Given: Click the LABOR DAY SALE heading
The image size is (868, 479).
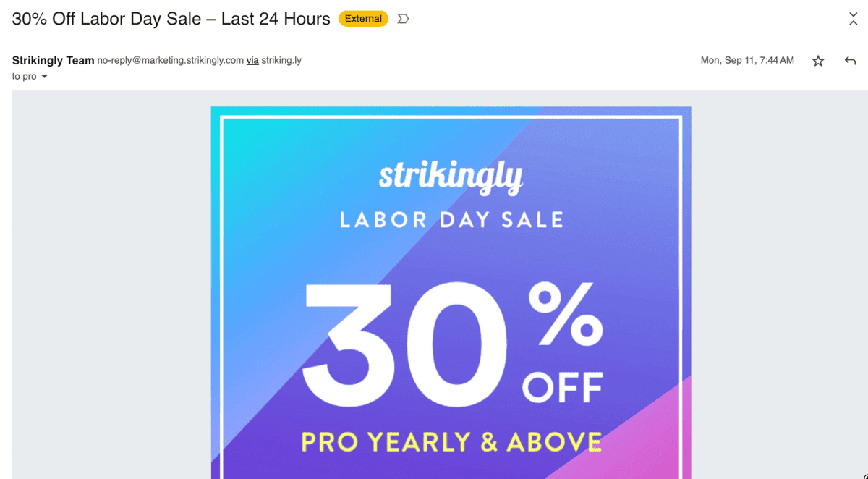Looking at the screenshot, I should (x=451, y=220).
